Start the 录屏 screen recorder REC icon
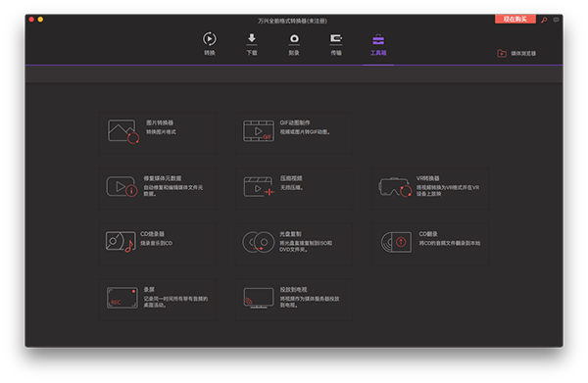This screenshot has width=588, height=383. [122, 298]
